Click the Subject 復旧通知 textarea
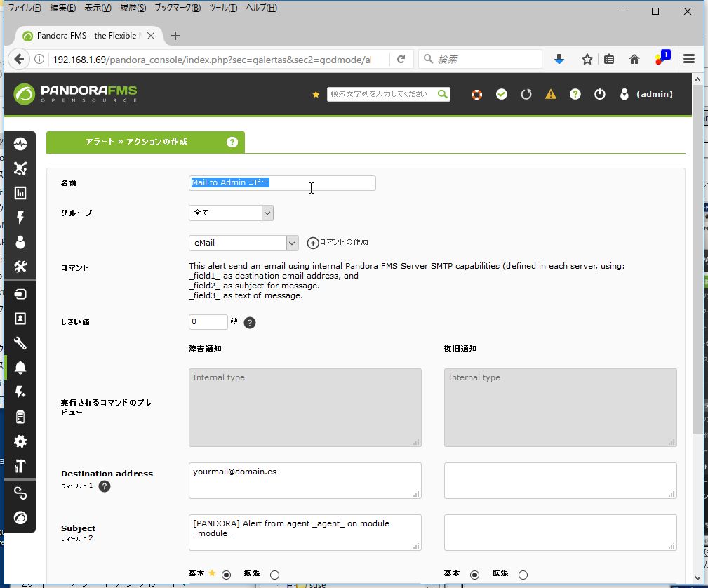 pos(561,533)
